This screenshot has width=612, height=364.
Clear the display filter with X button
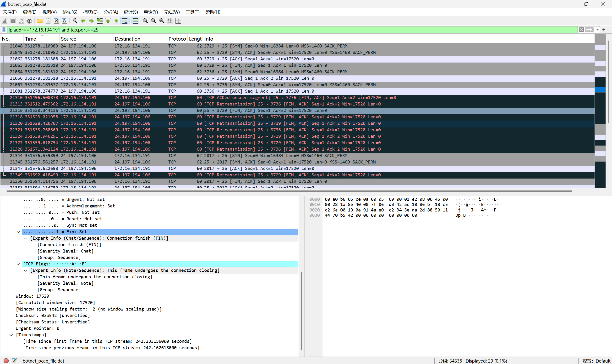581,30
